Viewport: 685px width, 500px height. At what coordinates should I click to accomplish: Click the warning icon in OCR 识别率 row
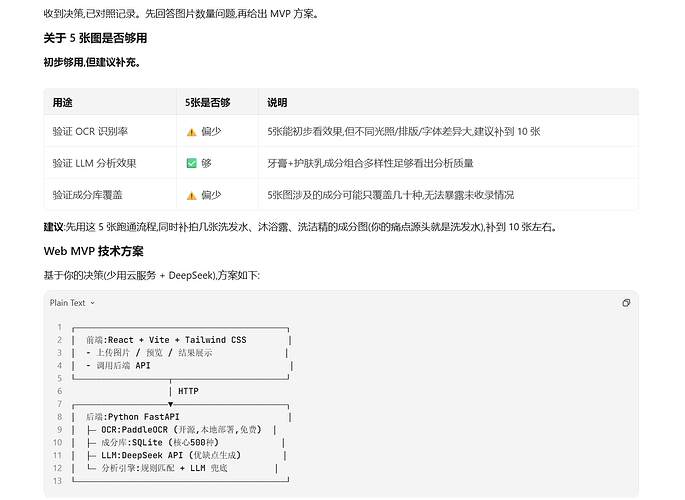191,132
